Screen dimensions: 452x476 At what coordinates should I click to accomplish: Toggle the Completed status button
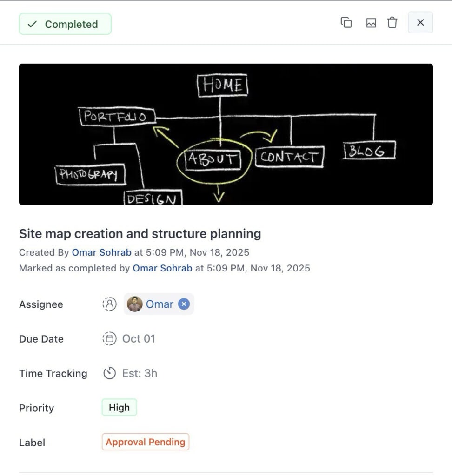[65, 24]
